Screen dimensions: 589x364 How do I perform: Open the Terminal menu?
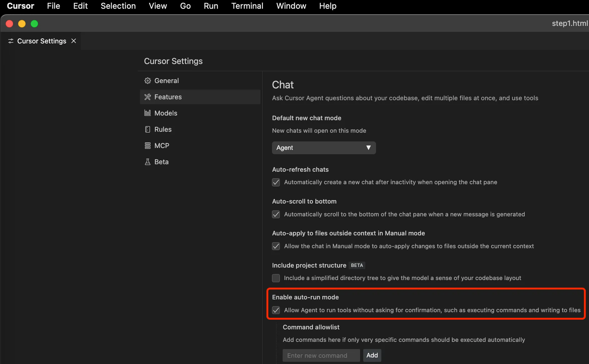pos(247,6)
